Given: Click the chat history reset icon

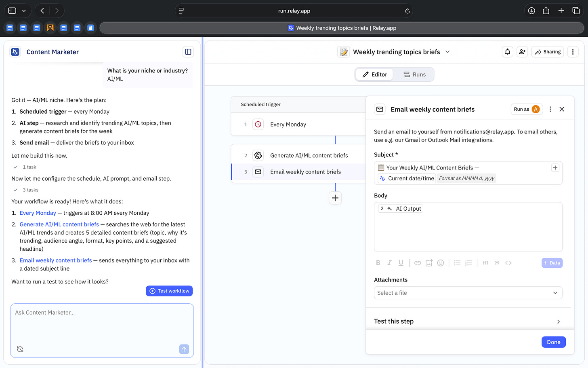Looking at the screenshot, I should tap(20, 349).
